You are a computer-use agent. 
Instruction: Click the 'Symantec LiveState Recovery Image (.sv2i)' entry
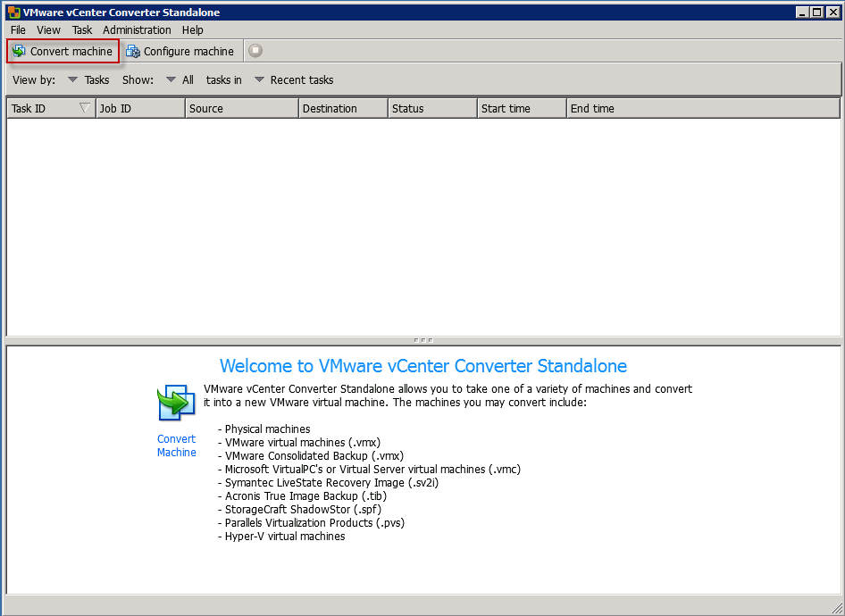pos(331,482)
